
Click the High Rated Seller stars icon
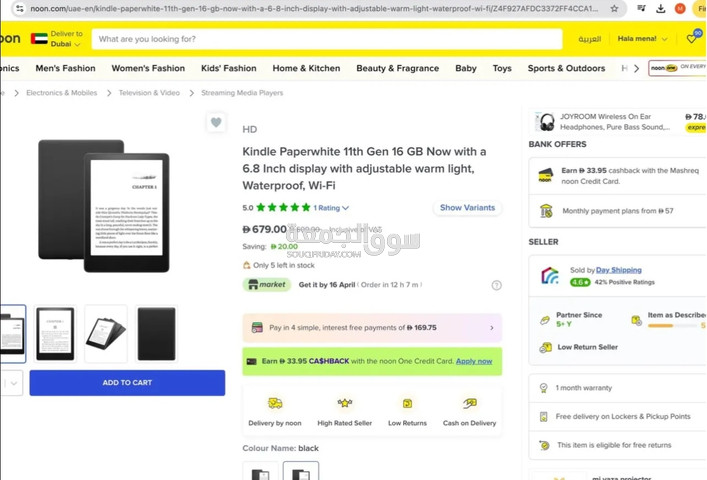(344, 403)
